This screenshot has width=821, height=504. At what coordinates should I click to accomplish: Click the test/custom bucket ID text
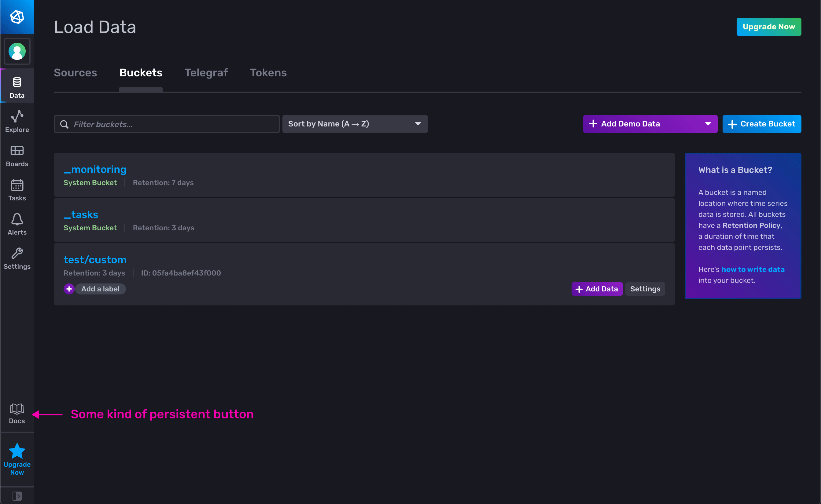coord(181,273)
